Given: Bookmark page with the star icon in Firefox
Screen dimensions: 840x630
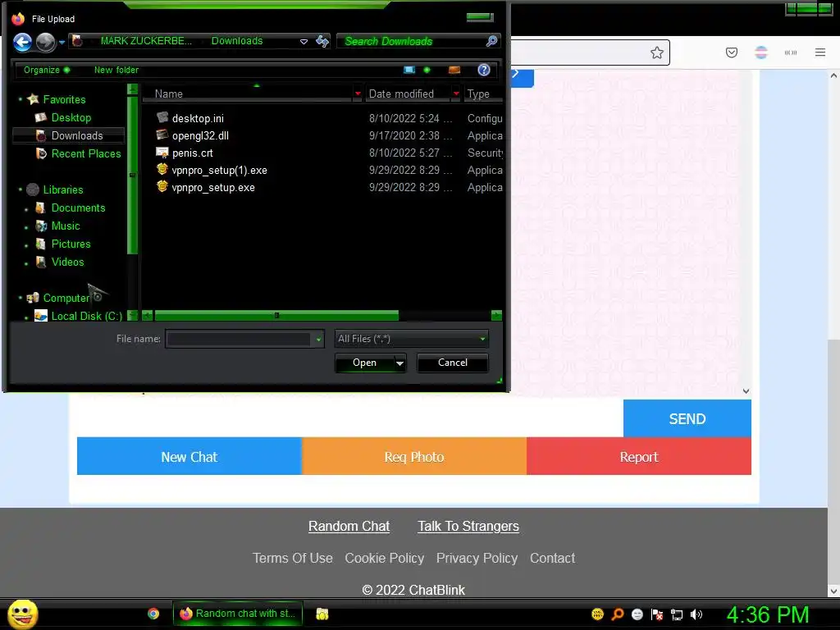Looking at the screenshot, I should (657, 52).
